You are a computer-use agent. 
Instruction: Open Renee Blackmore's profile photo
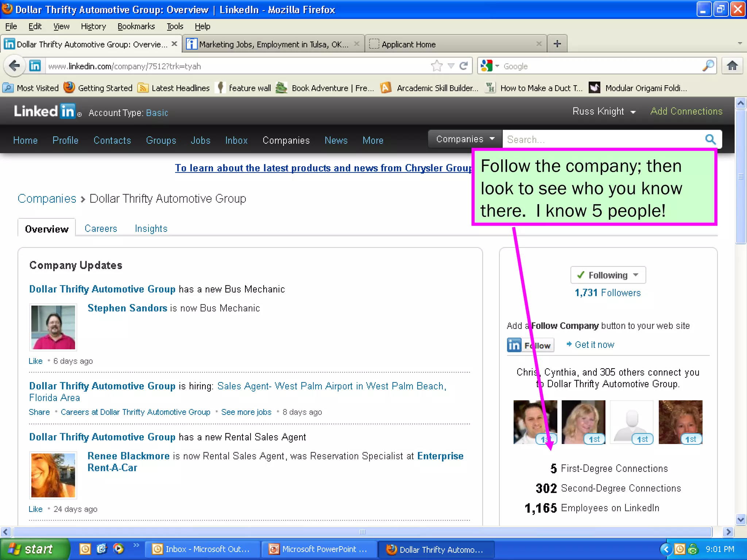[x=53, y=475]
